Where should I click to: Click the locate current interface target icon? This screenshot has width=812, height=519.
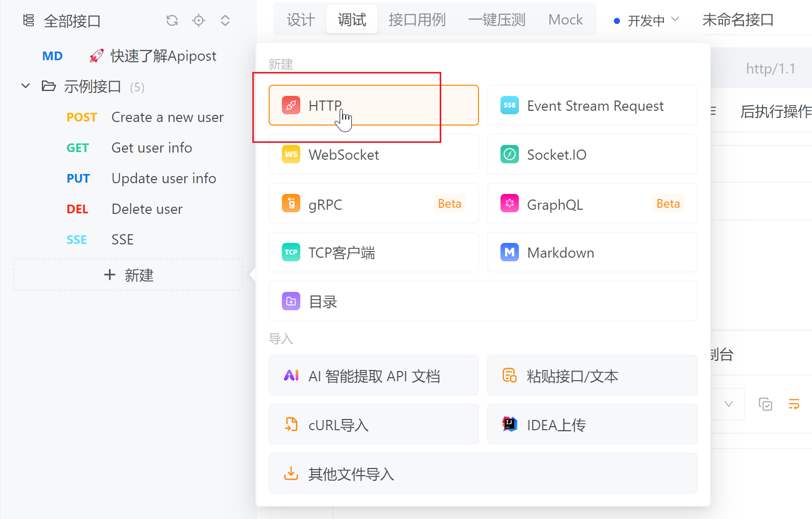tap(199, 20)
